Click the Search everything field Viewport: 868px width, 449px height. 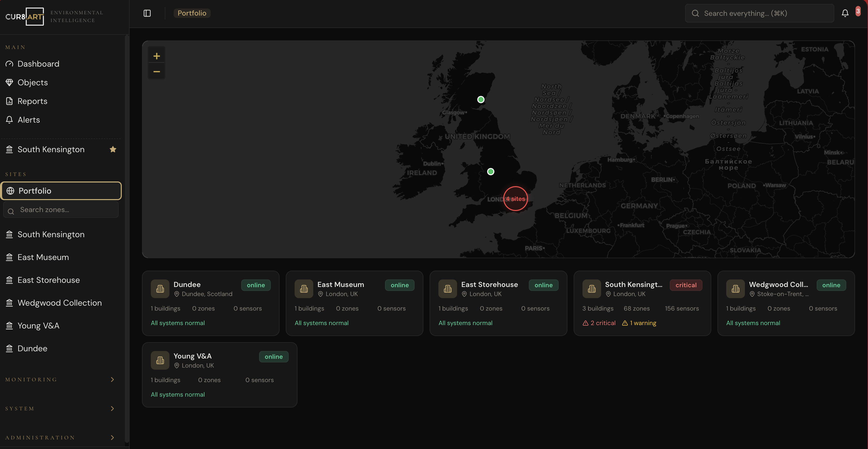click(759, 13)
